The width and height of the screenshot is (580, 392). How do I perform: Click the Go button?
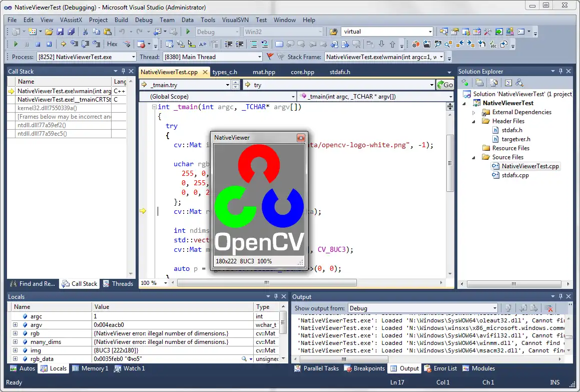tap(445, 85)
